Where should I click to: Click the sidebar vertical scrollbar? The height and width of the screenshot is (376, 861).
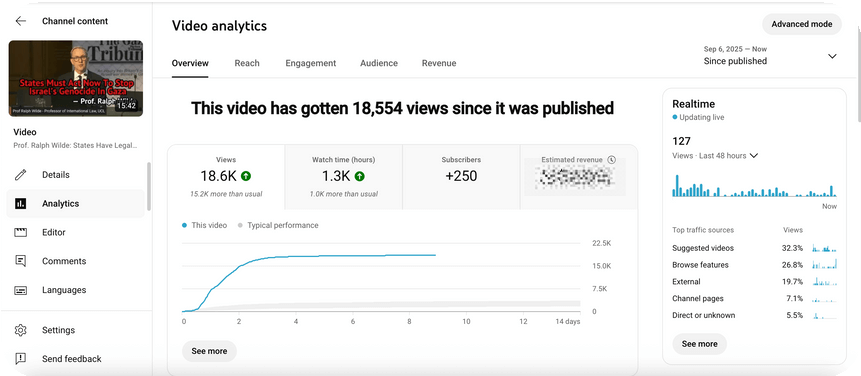click(x=148, y=187)
